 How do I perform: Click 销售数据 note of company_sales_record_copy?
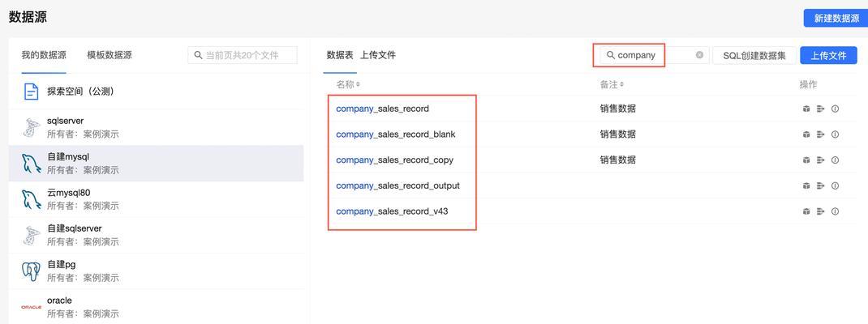(618, 160)
